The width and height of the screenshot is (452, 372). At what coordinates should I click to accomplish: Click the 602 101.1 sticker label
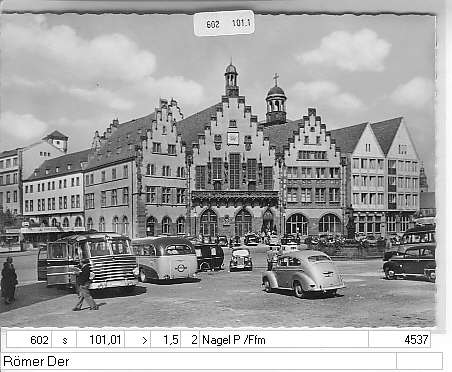224,23
